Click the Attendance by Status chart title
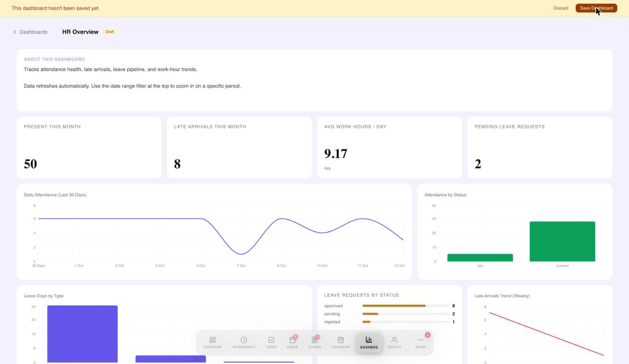This screenshot has height=364, width=629. click(x=445, y=195)
